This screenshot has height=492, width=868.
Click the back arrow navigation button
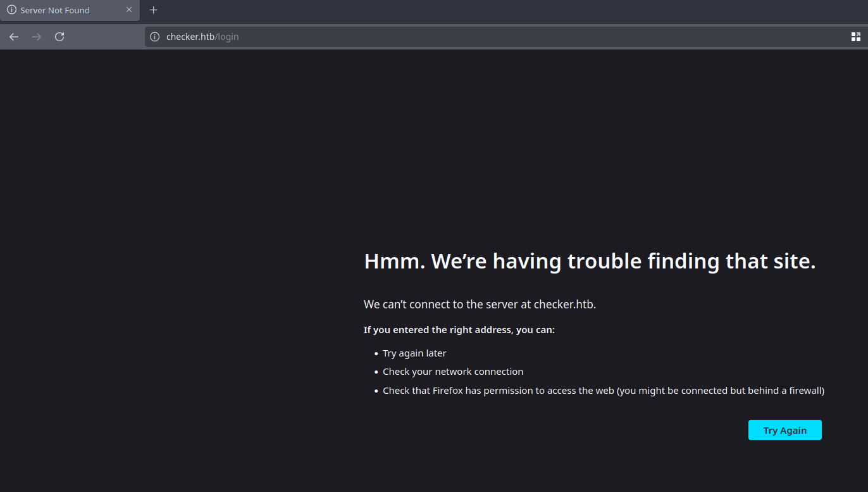tap(14, 37)
